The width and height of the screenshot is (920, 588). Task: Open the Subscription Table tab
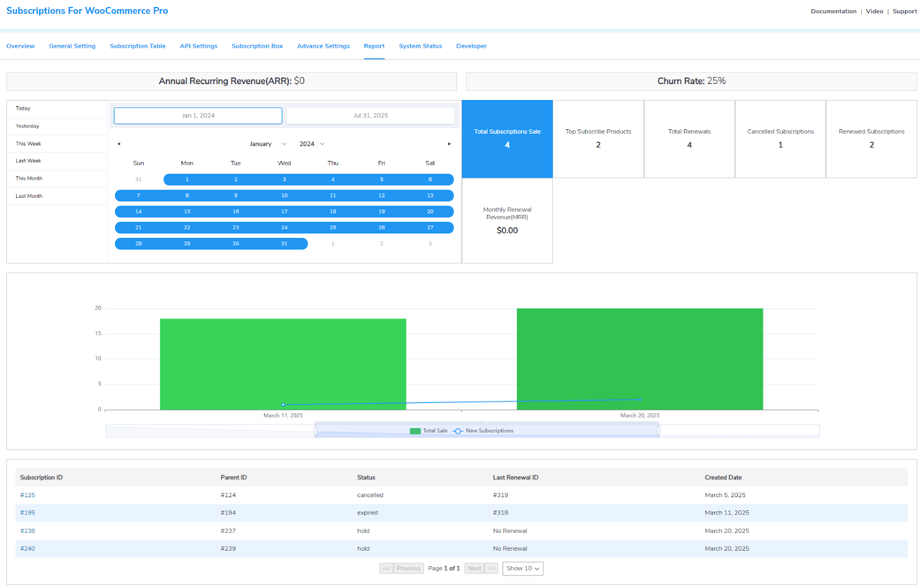click(137, 46)
